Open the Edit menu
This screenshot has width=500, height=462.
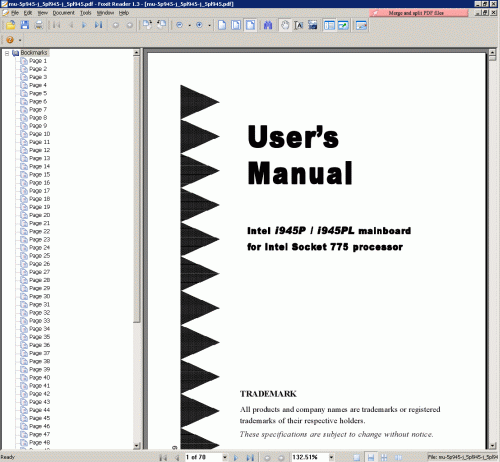[28, 13]
